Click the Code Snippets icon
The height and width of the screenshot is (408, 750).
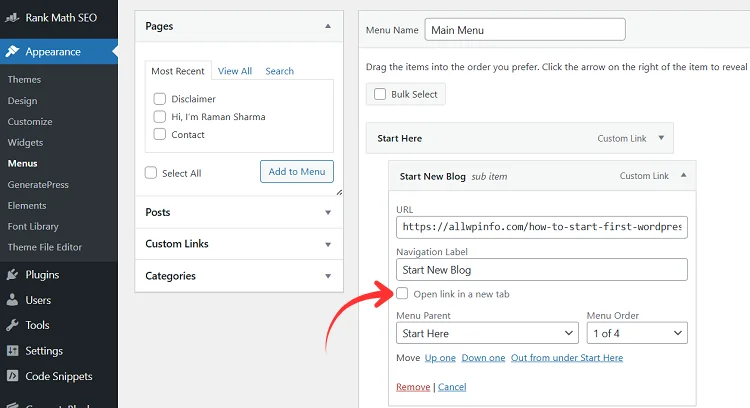point(12,376)
